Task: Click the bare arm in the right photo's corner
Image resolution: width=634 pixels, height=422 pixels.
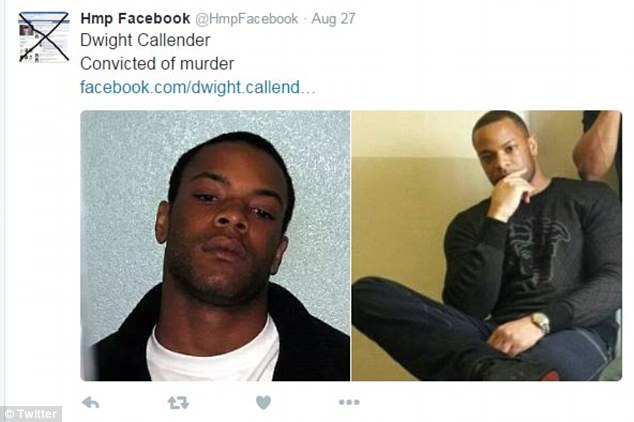Action: click(x=596, y=146)
